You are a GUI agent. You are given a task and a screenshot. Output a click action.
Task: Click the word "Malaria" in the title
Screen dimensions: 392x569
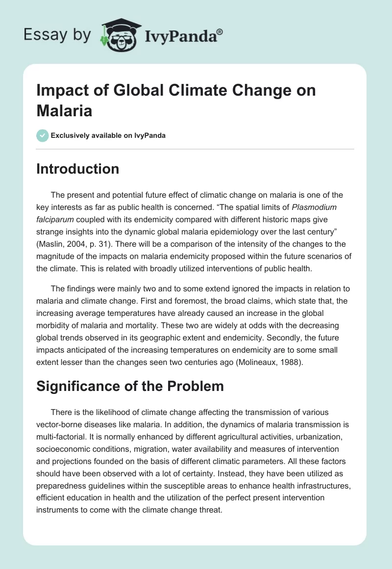[x=65, y=110]
